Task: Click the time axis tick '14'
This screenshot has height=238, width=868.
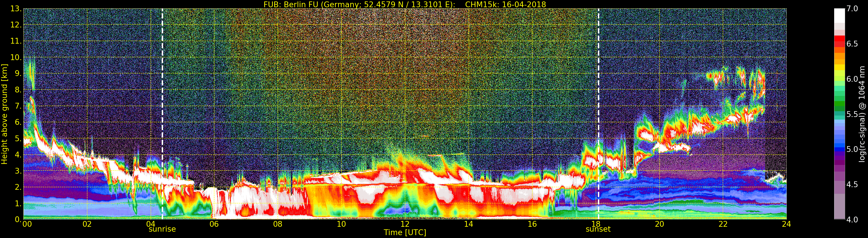Action: [468, 224]
